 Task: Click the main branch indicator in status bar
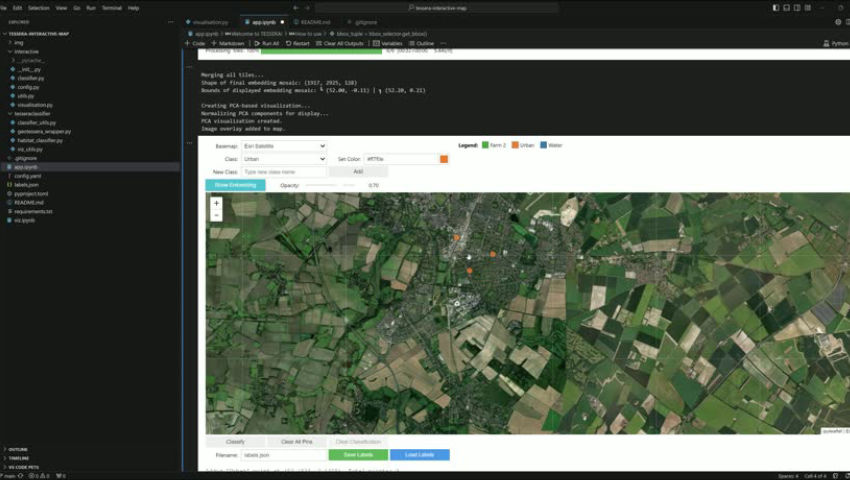pyautogui.click(x=10, y=476)
